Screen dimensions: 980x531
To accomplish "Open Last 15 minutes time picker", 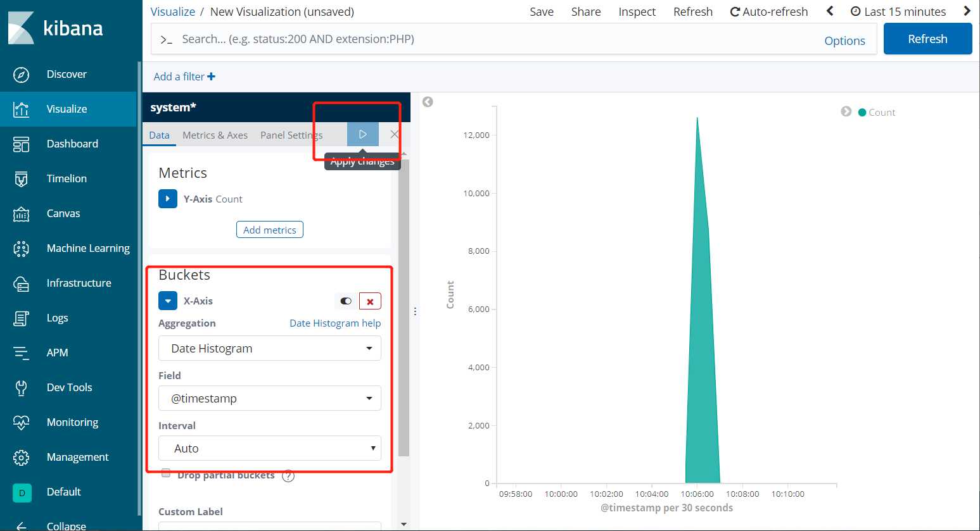I will (898, 11).
